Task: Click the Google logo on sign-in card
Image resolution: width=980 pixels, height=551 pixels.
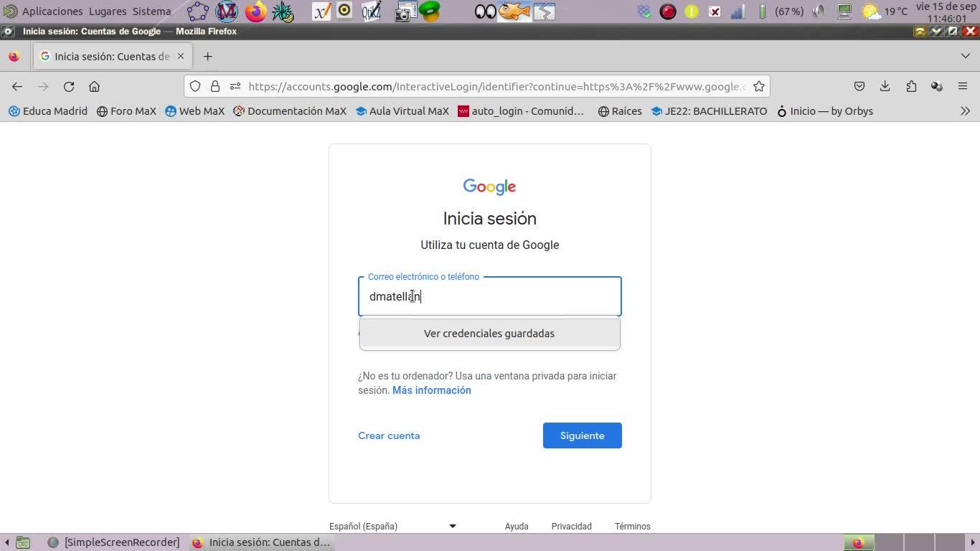Action: [x=490, y=187]
